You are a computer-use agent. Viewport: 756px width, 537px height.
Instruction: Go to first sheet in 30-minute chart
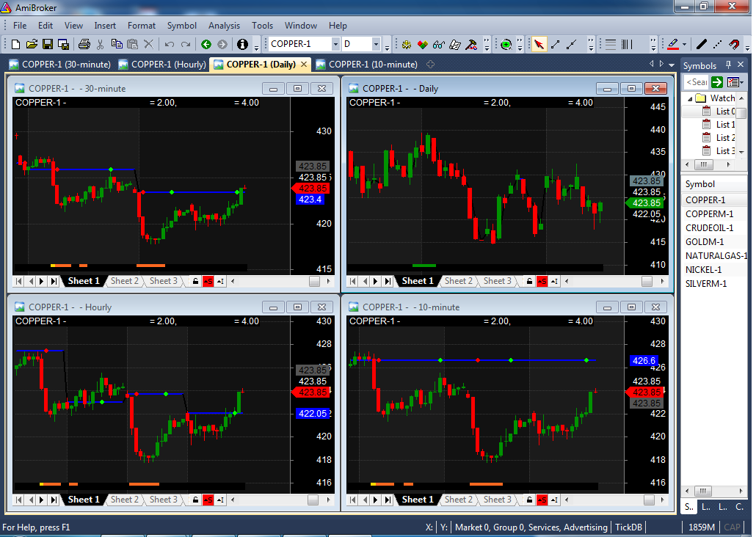(x=19, y=281)
